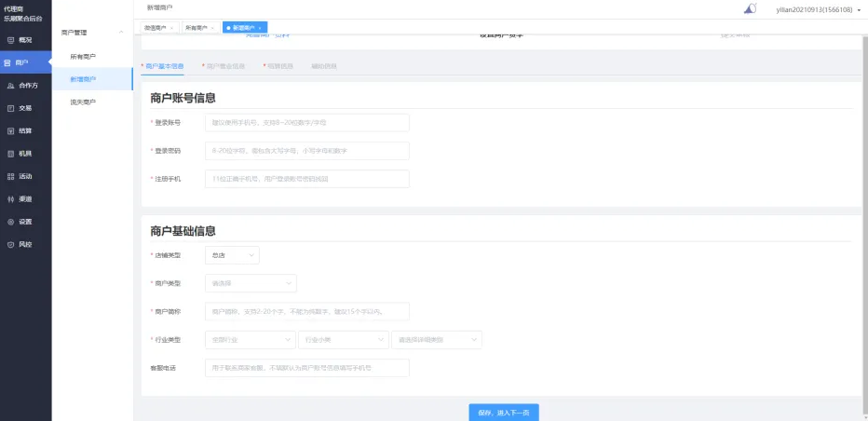This screenshot has height=421, width=868.
Task: Open the 行业小类 dropdown
Action: 343,340
